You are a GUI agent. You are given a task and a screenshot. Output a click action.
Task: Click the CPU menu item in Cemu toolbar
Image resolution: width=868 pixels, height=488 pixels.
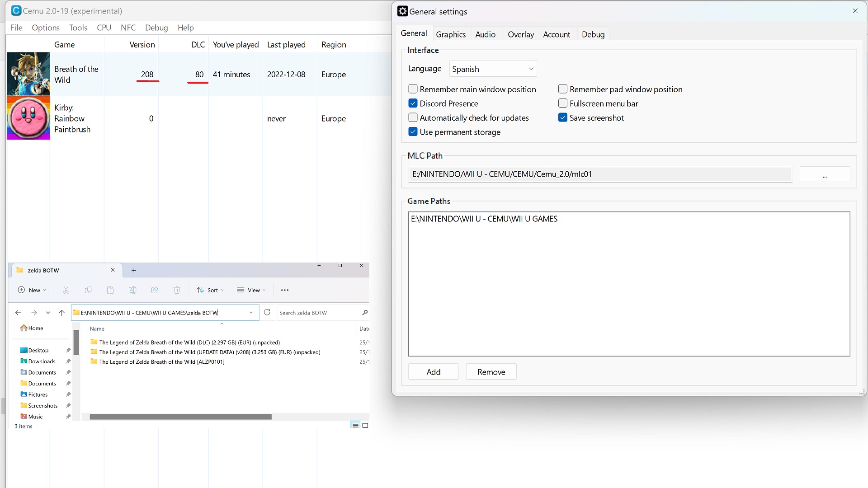click(x=104, y=28)
